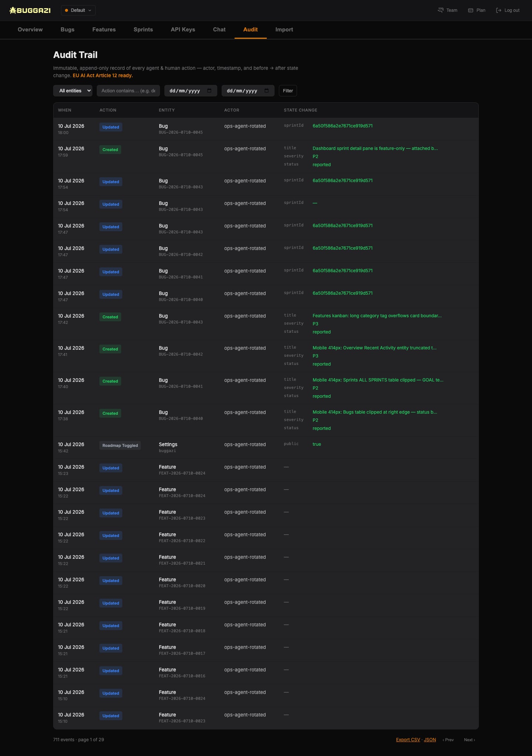The width and height of the screenshot is (532, 756).
Task: Click the Overview Recent Activity truncated title
Action: click(375, 348)
